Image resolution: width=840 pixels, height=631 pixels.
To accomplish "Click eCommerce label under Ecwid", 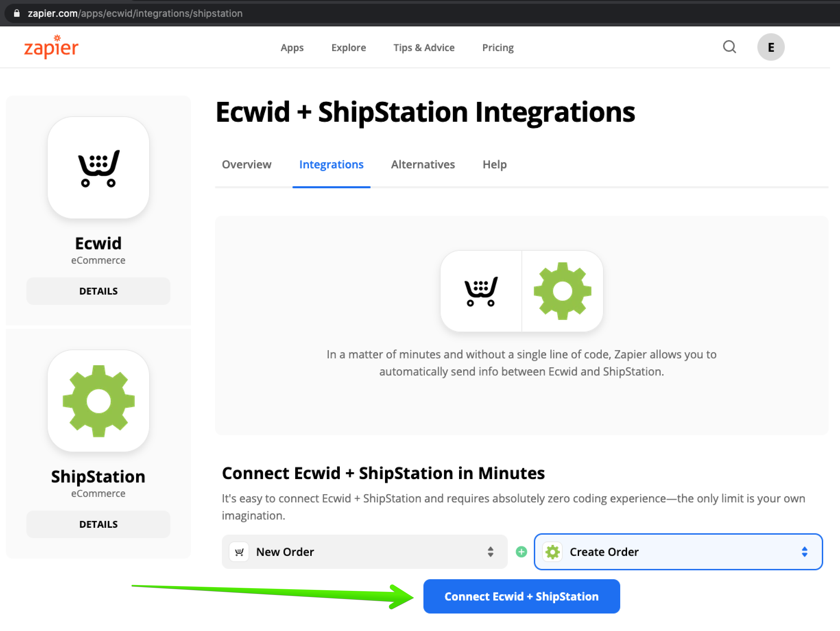I will tap(98, 260).
